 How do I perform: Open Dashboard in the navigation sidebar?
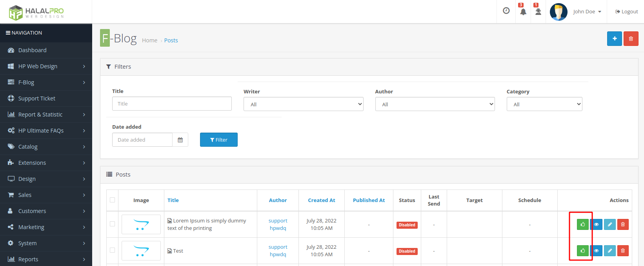point(32,50)
